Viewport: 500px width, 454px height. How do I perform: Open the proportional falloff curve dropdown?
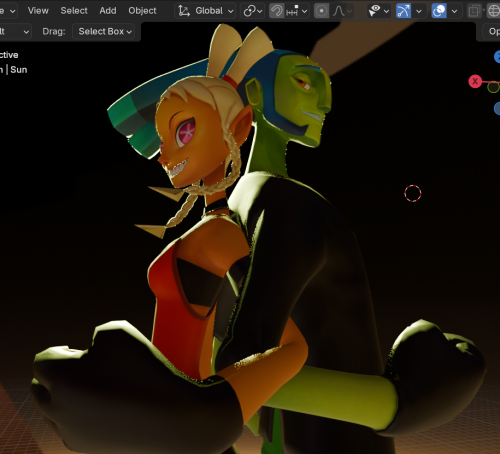point(342,11)
